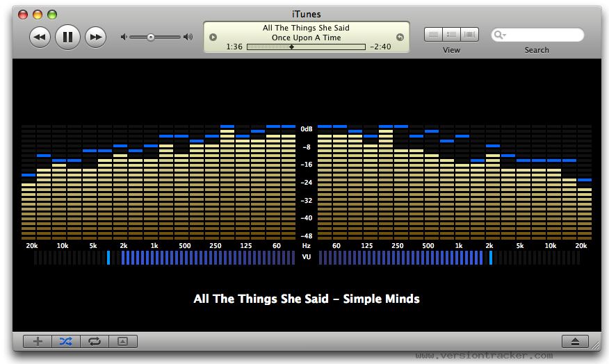Toggle remaining time -2:40 display
This screenshot has width=609, height=364.
pyautogui.click(x=380, y=47)
